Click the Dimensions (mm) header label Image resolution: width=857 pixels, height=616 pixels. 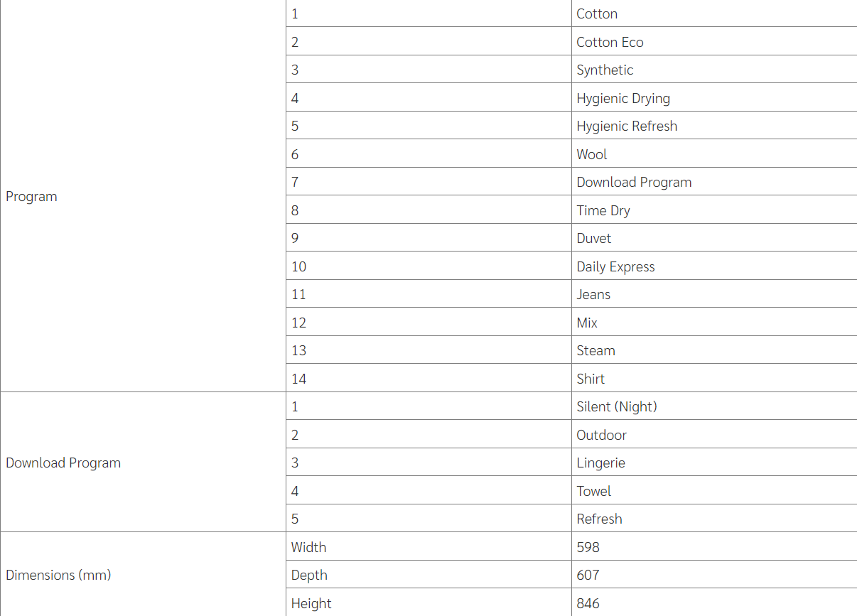click(58, 575)
